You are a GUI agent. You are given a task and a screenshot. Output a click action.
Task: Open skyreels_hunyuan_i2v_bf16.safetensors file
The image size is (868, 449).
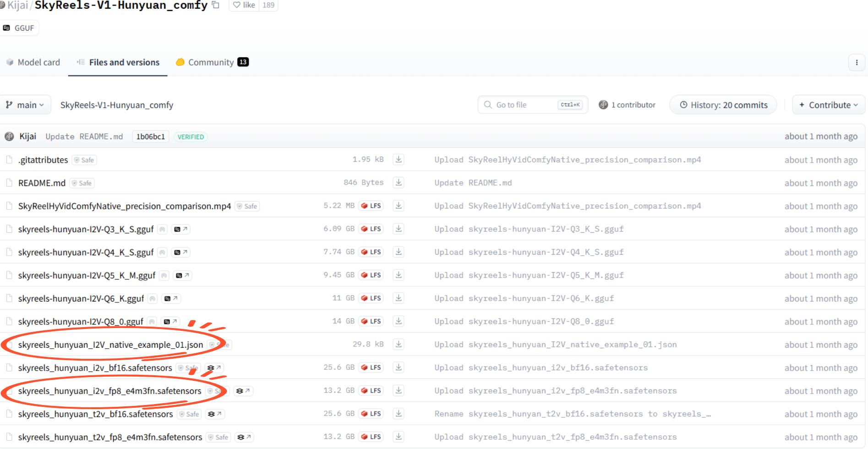pyautogui.click(x=95, y=368)
